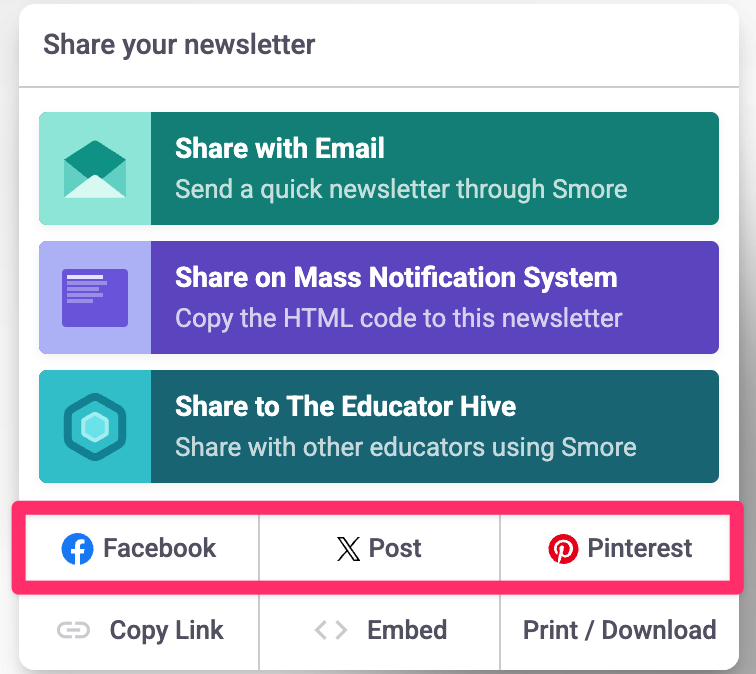Click the Pinterest logo icon
The width and height of the screenshot is (756, 674).
[563, 548]
